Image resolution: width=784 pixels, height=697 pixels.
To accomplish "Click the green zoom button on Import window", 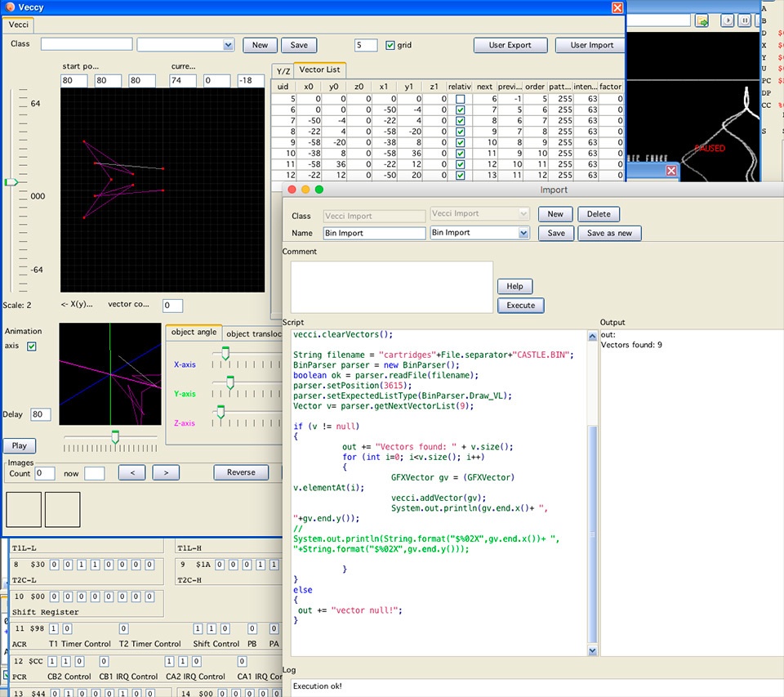I will click(319, 190).
